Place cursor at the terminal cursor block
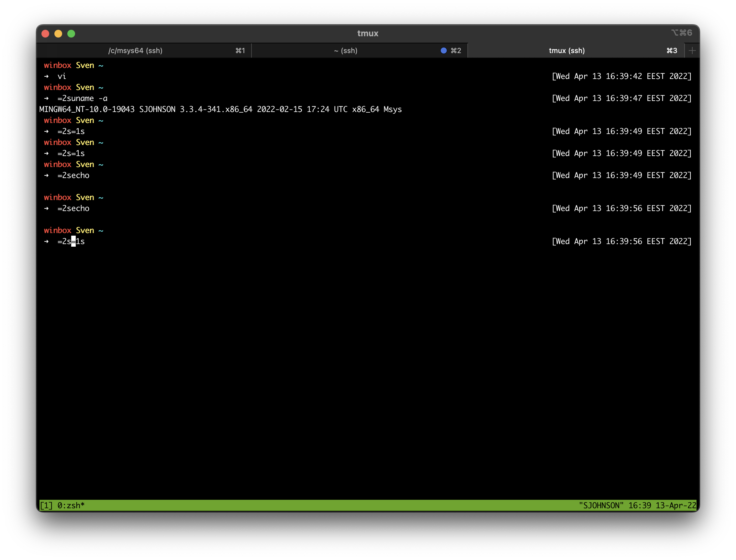This screenshot has height=560, width=736. [x=73, y=241]
